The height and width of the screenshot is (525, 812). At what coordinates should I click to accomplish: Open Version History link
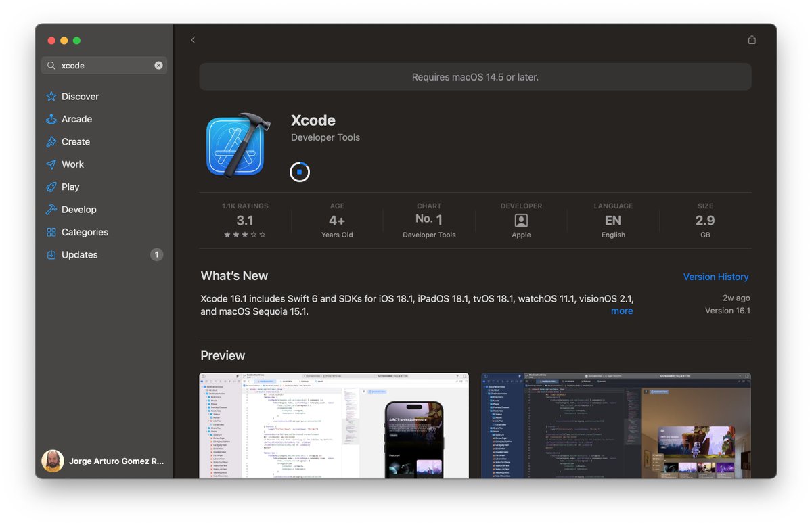point(716,277)
